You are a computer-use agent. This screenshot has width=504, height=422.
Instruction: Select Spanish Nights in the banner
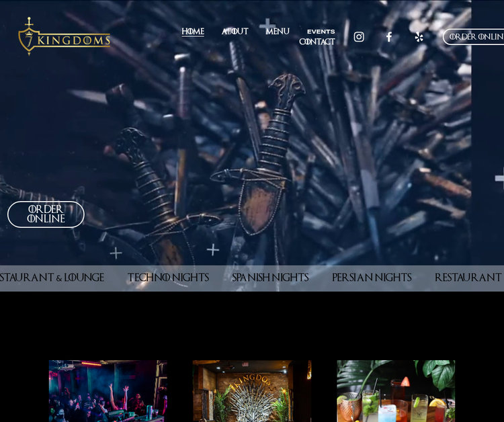[270, 278]
